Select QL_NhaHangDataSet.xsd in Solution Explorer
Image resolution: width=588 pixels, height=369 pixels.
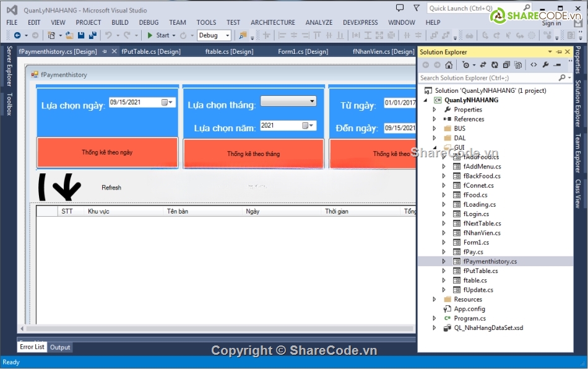(x=488, y=328)
